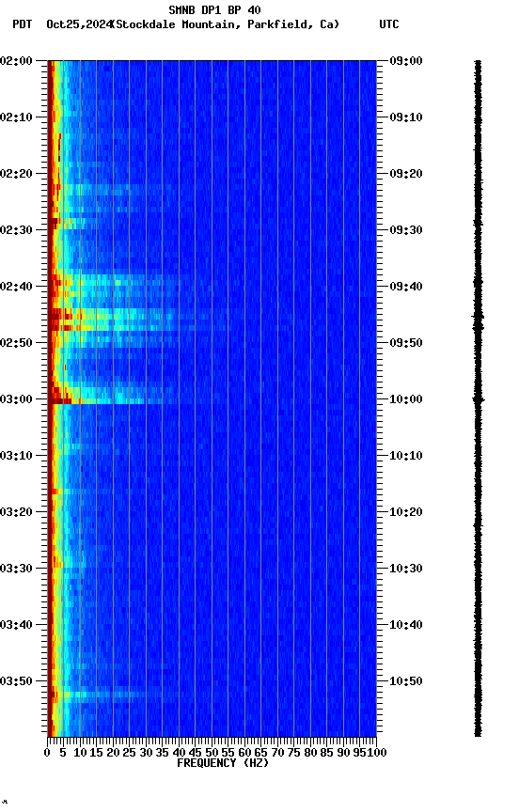Click the 55 Hz frequency axis label
Image resolution: width=519 pixels, height=812 pixels.
tap(228, 753)
